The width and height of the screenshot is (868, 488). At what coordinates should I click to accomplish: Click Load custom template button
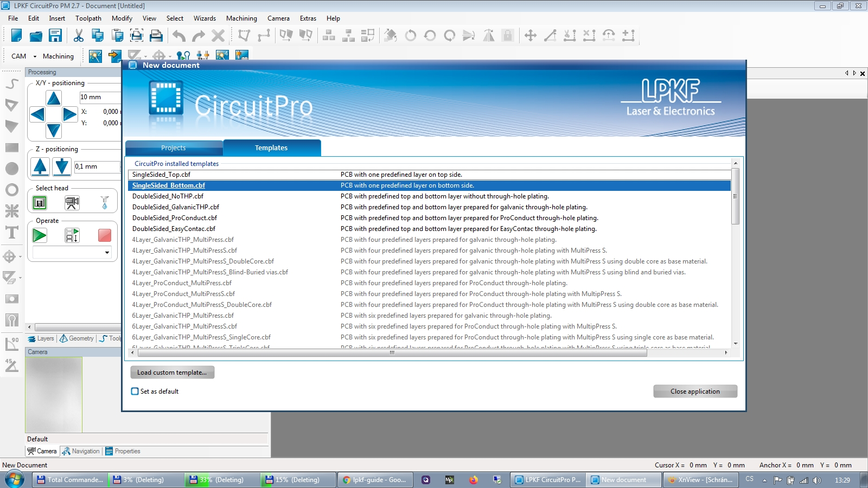point(172,373)
